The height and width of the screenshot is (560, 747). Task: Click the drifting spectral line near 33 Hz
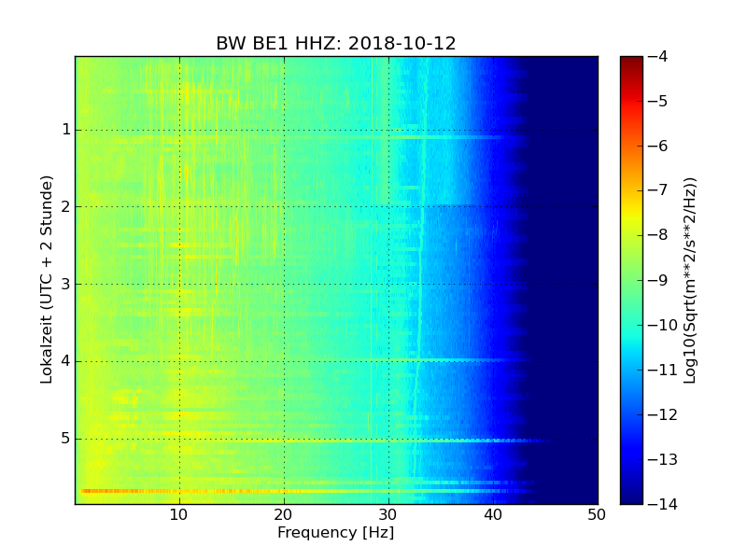pos(421,267)
